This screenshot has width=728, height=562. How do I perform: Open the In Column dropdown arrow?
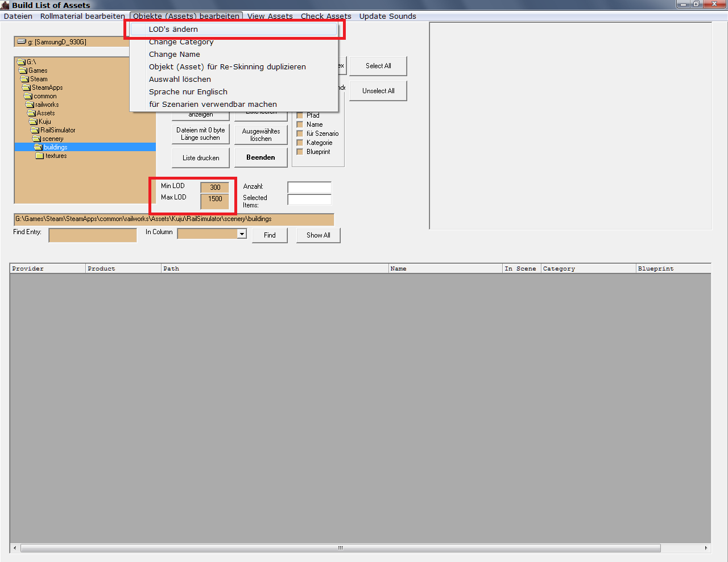click(242, 234)
